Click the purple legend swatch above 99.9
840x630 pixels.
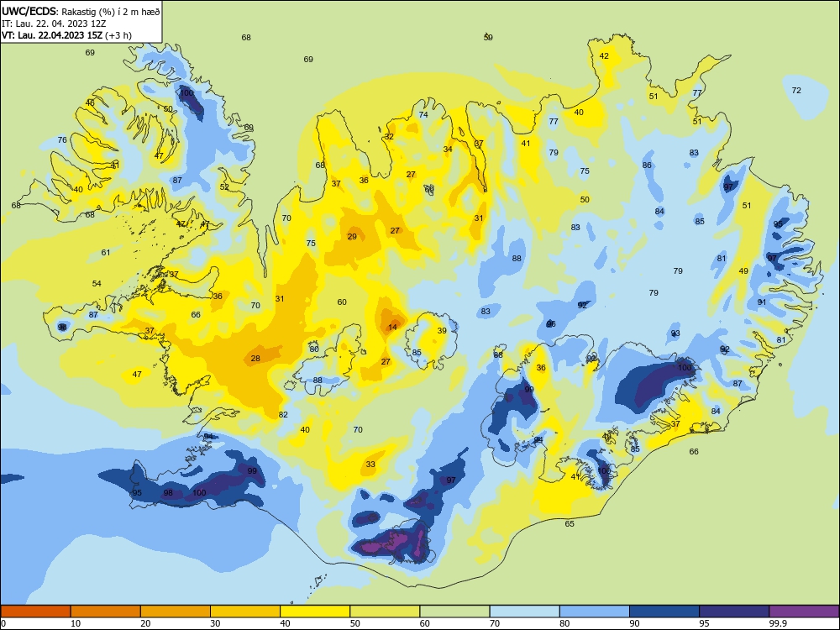pos(804,612)
